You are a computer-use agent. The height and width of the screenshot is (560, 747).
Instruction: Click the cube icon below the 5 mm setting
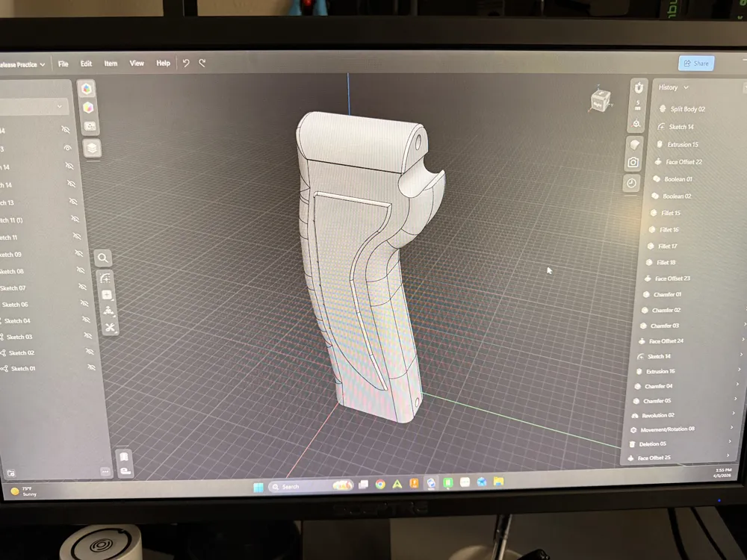point(636,124)
